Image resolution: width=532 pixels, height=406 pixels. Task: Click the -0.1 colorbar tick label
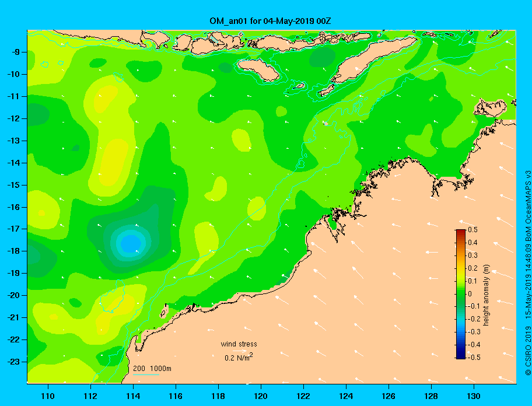(x=474, y=306)
